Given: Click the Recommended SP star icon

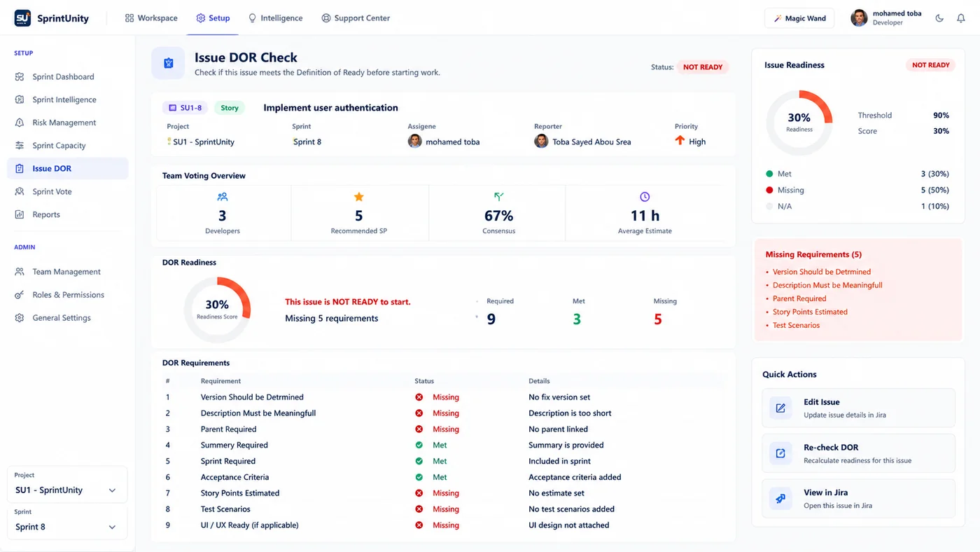Looking at the screenshot, I should [359, 197].
